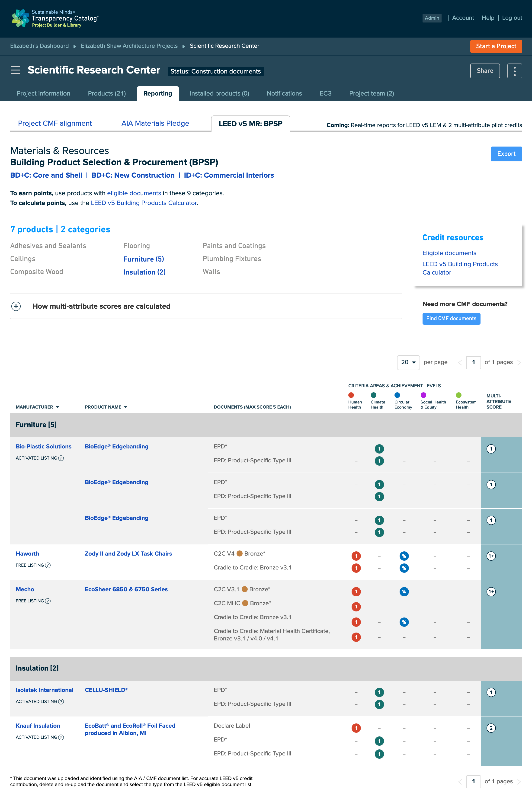Open Zody II and Zody LX Task Chairs
The image size is (532, 793).
click(128, 553)
